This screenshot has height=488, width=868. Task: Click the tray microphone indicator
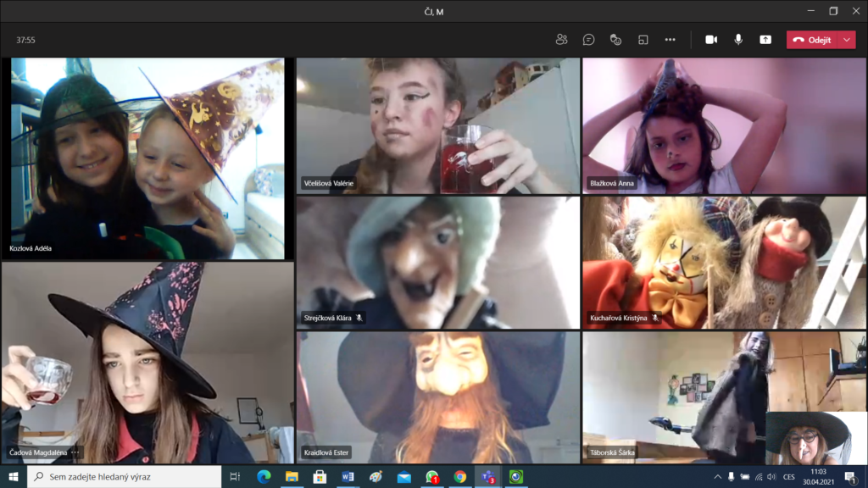click(732, 476)
